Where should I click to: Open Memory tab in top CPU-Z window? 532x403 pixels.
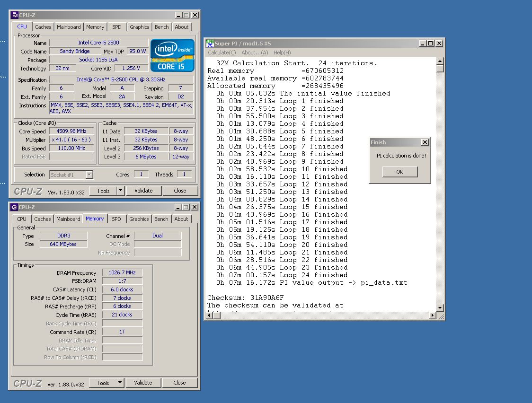click(95, 27)
